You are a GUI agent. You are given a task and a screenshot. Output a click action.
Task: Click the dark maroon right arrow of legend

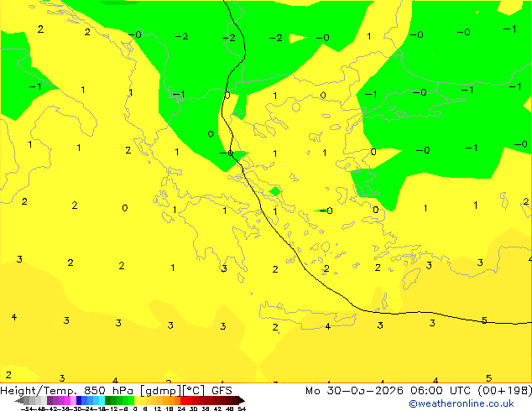[x=242, y=400]
